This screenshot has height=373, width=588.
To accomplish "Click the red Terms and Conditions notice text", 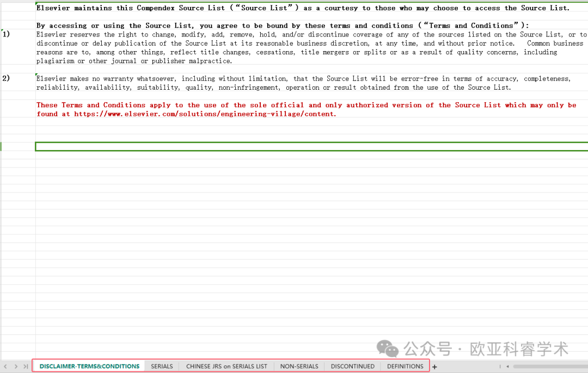I will tap(307, 109).
